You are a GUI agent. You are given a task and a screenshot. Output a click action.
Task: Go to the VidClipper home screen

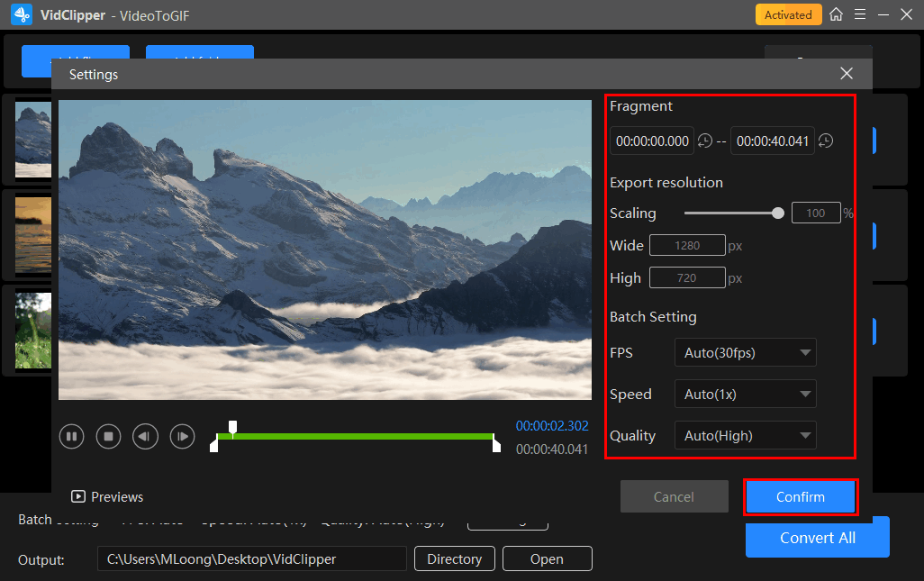tap(837, 14)
